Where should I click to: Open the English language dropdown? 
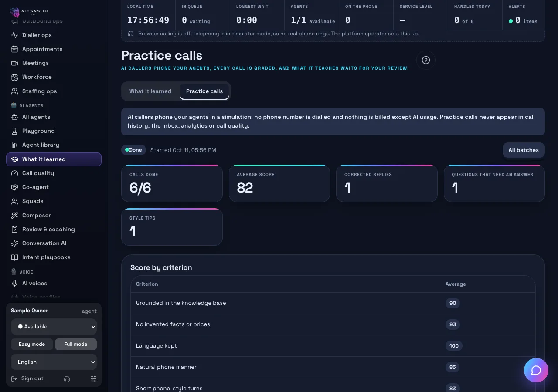[x=54, y=362]
